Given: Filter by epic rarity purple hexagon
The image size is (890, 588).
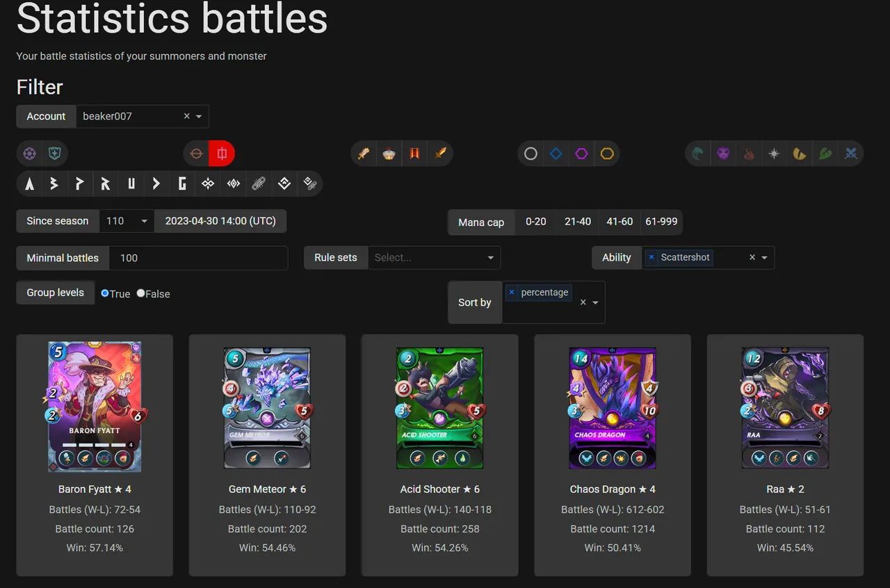Looking at the screenshot, I should coord(582,154).
